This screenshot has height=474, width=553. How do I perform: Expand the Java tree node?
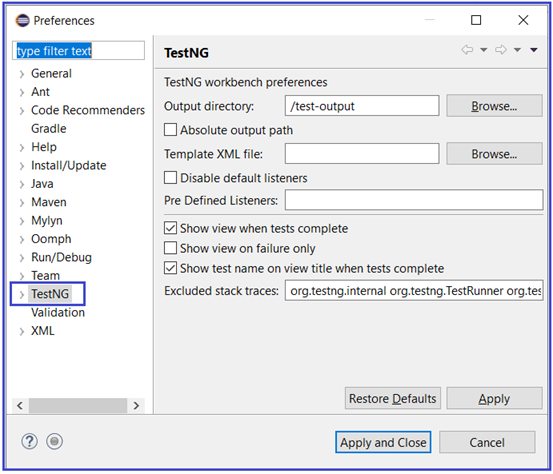[22, 184]
